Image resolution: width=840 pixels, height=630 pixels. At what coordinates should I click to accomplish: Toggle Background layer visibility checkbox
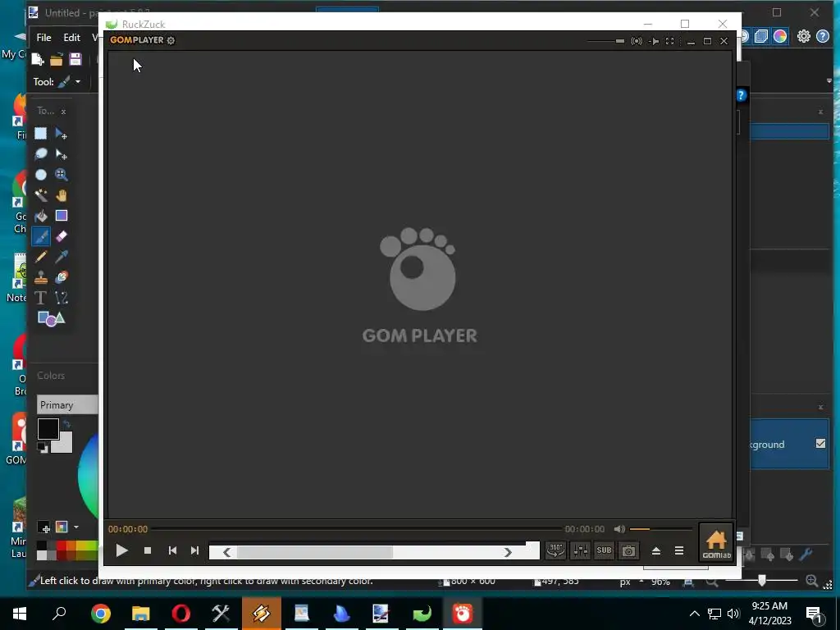point(820,444)
